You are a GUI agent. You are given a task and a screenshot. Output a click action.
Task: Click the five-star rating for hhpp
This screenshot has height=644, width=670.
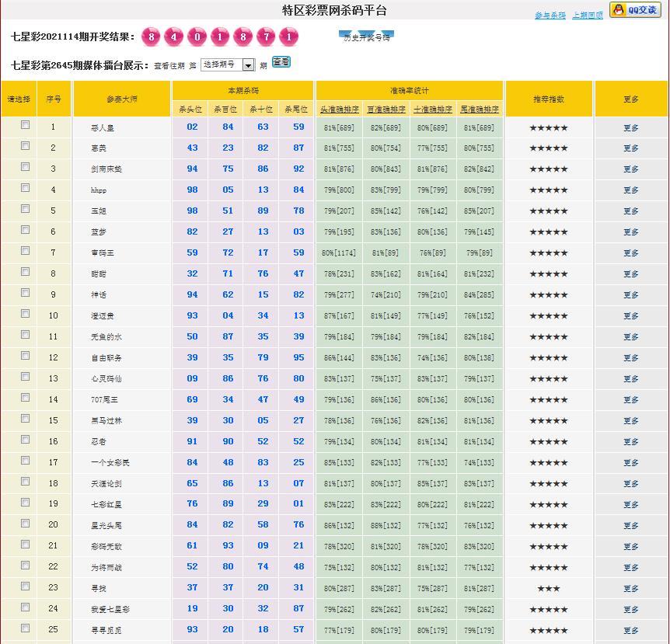click(x=549, y=190)
